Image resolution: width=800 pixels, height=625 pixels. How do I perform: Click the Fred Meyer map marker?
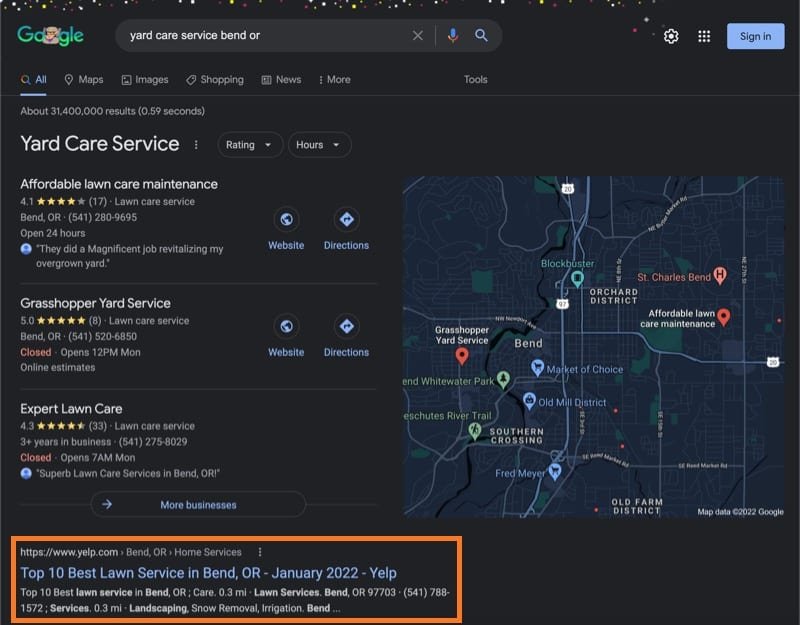pyautogui.click(x=555, y=471)
